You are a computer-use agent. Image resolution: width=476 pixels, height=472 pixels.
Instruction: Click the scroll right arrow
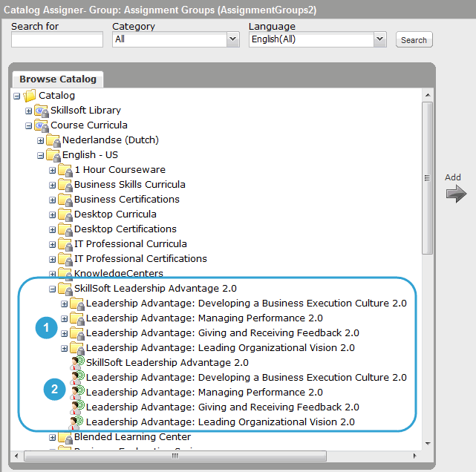[x=414, y=456]
